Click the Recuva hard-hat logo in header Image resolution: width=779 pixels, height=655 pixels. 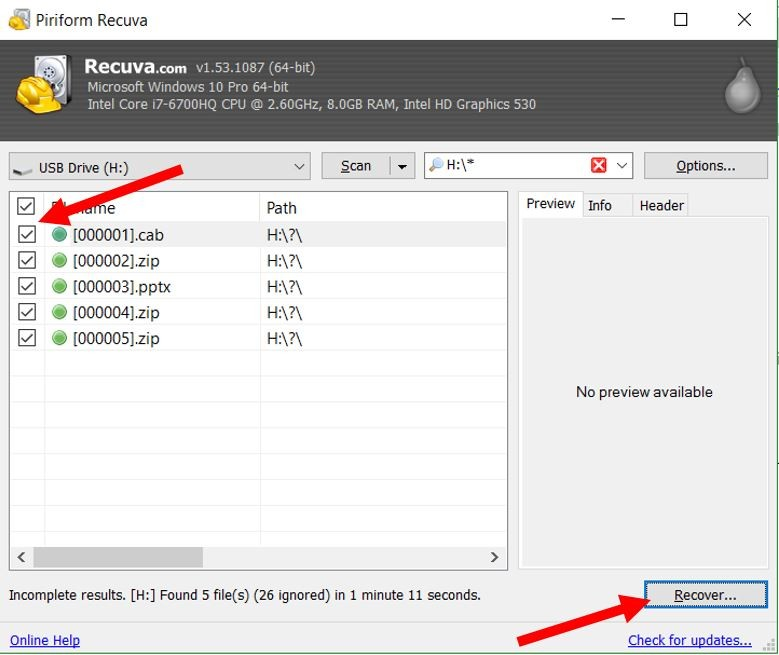43,84
